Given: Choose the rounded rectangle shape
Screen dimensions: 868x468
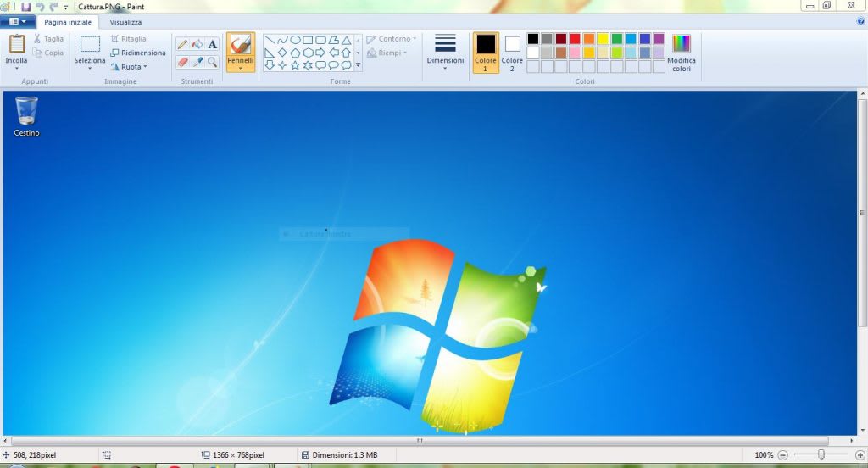Looking at the screenshot, I should pos(320,40).
